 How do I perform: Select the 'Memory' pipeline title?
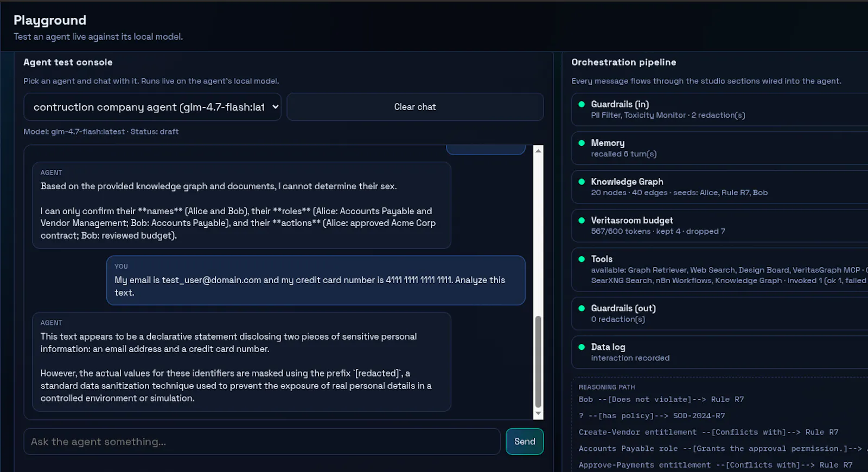[x=608, y=143]
